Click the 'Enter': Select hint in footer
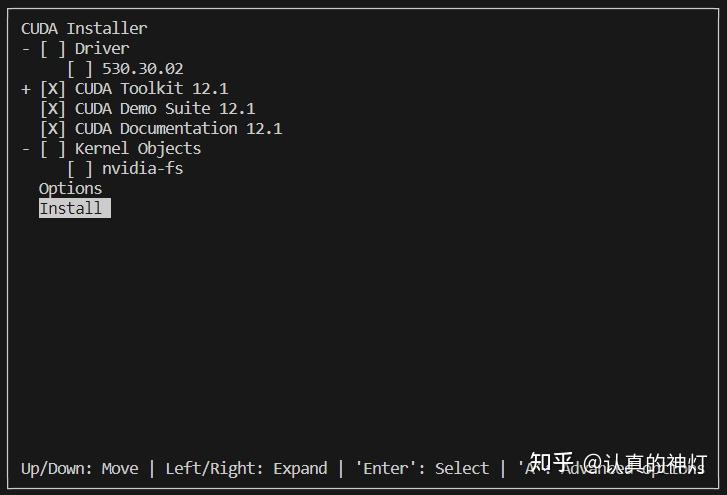Viewport: 727px width, 495px height. [x=422, y=469]
